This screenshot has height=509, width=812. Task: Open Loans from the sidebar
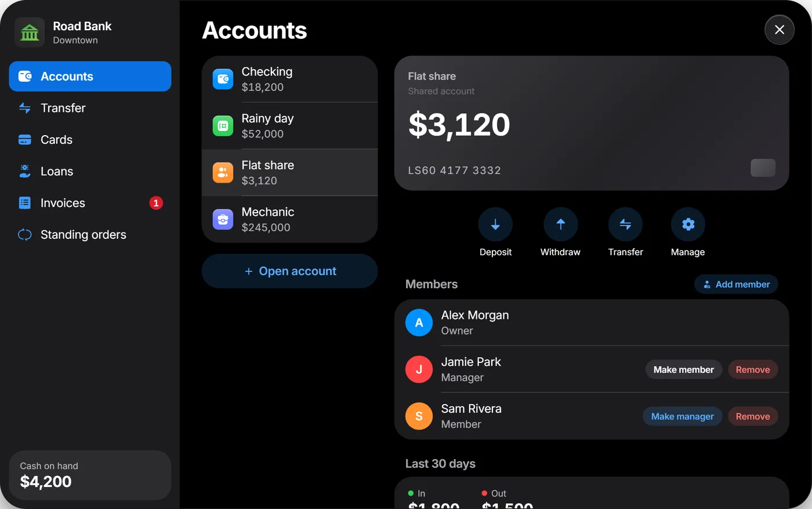point(90,171)
